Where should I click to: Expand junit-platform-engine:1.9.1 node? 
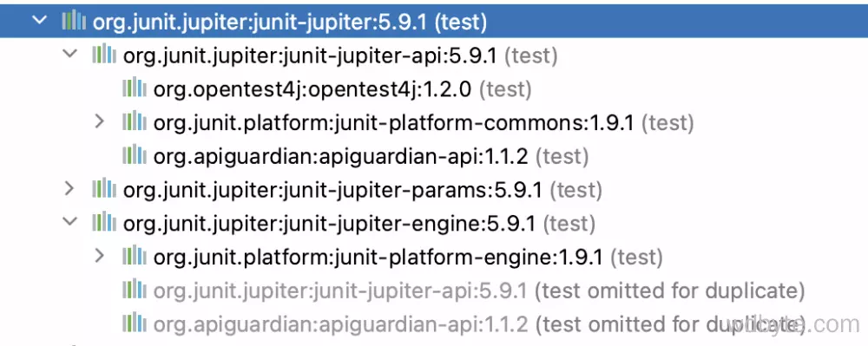point(99,256)
